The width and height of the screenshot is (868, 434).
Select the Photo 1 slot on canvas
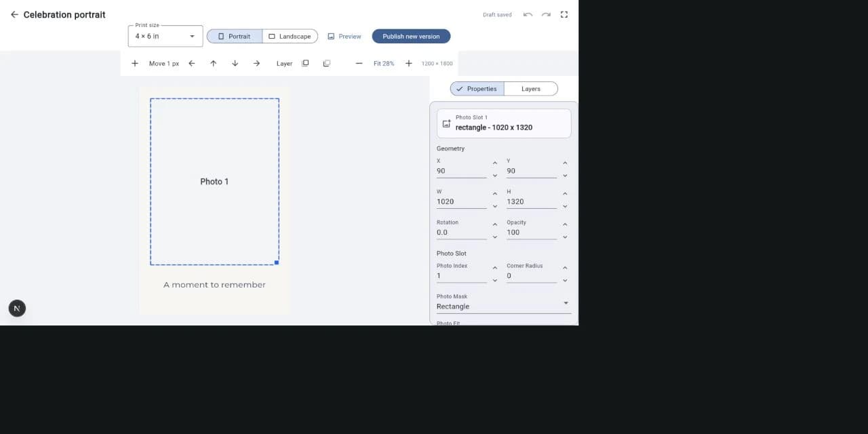214,182
